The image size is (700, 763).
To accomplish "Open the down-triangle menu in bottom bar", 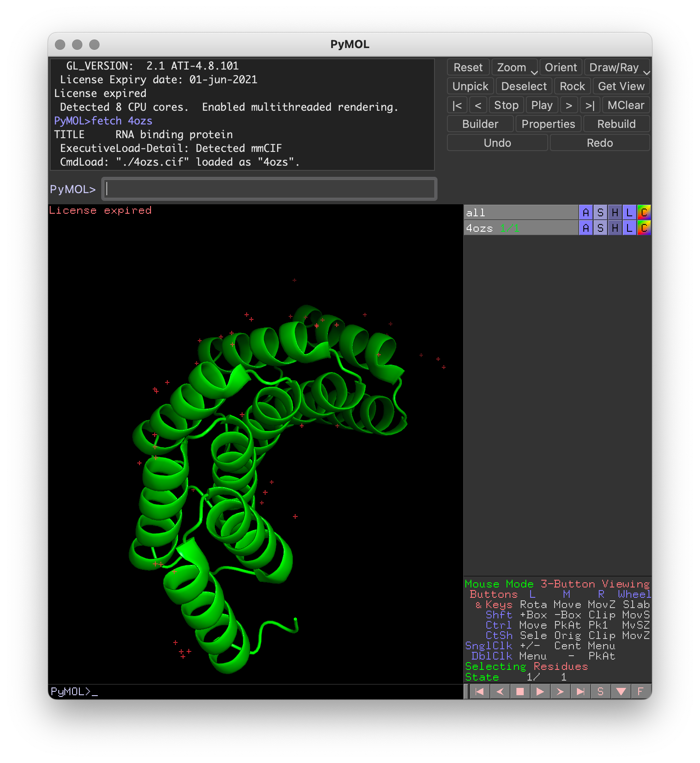I will tap(621, 691).
